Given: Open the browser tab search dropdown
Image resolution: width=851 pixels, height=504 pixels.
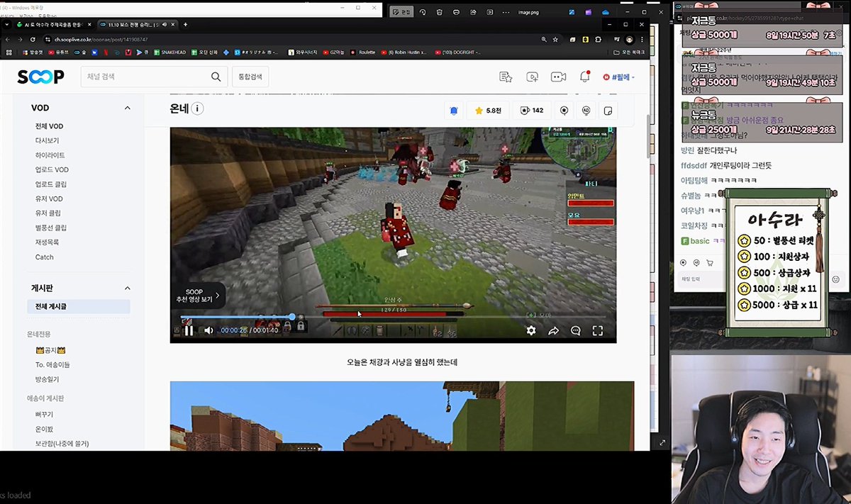Looking at the screenshot, I should [9, 25].
